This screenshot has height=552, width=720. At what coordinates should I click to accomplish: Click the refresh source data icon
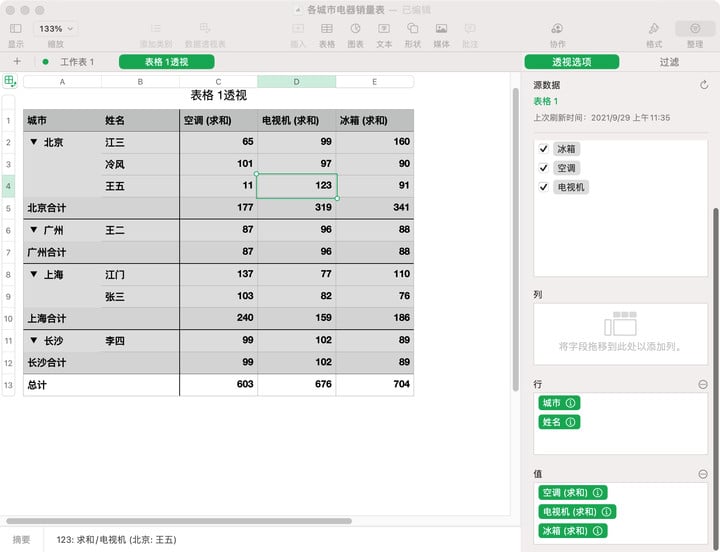[x=704, y=86]
